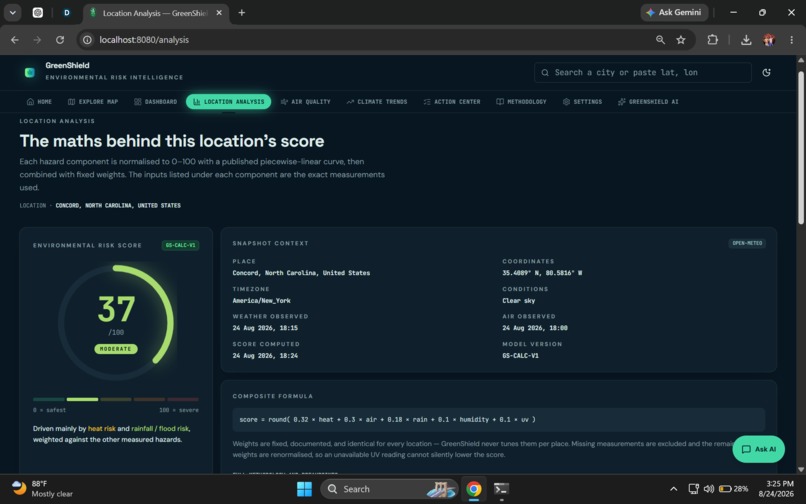Image resolution: width=806 pixels, height=504 pixels.
Task: Open the Chrome three-dot menu
Action: (791, 40)
